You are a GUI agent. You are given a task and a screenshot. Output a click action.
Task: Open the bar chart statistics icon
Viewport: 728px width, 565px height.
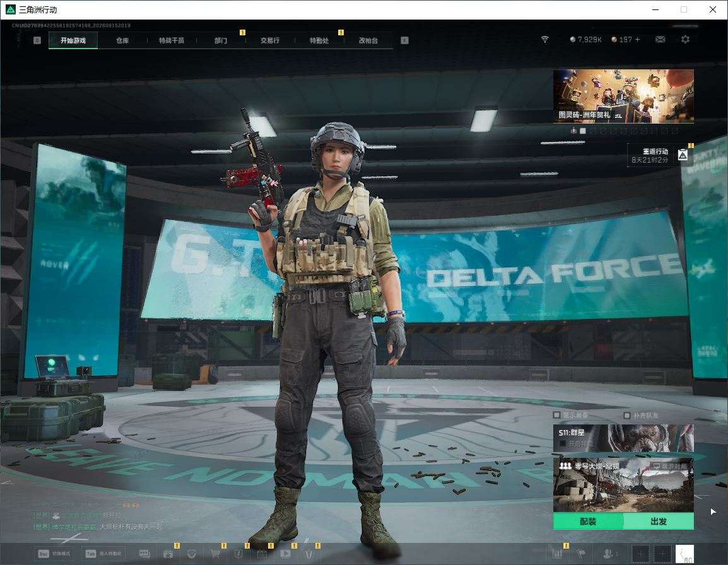[x=557, y=554]
